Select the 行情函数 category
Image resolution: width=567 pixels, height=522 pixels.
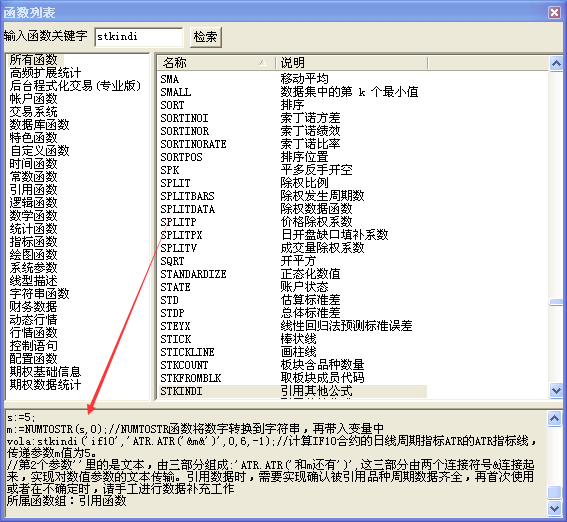point(34,333)
